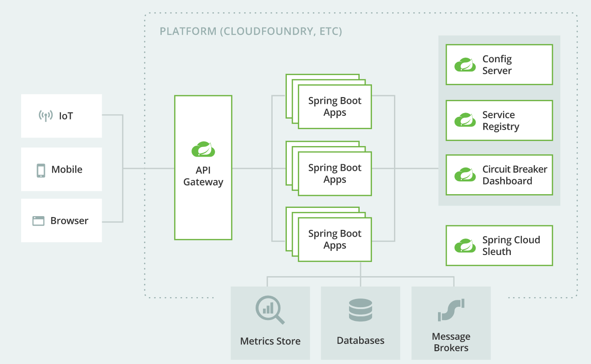The width and height of the screenshot is (591, 364).
Task: Select the Service Registry Spring leaf icon
Action: point(465,120)
